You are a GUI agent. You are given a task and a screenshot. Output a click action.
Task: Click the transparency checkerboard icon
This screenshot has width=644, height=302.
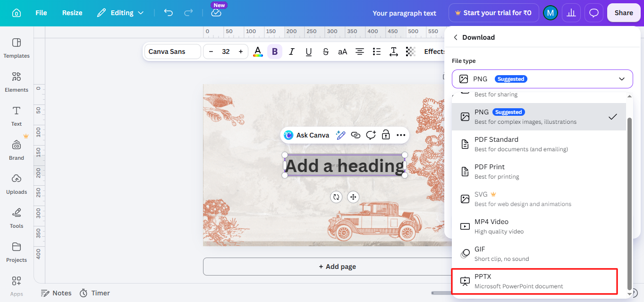411,52
